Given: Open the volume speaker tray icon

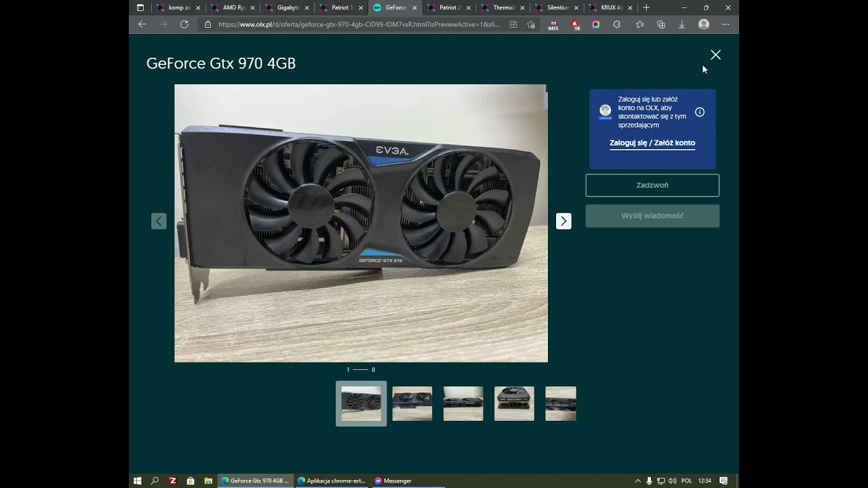Looking at the screenshot, I should (x=672, y=481).
